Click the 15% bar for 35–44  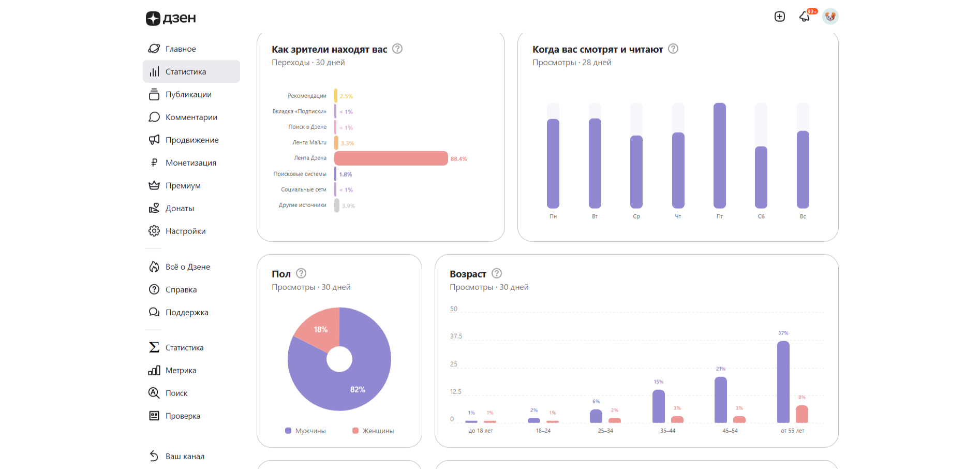[659, 406]
